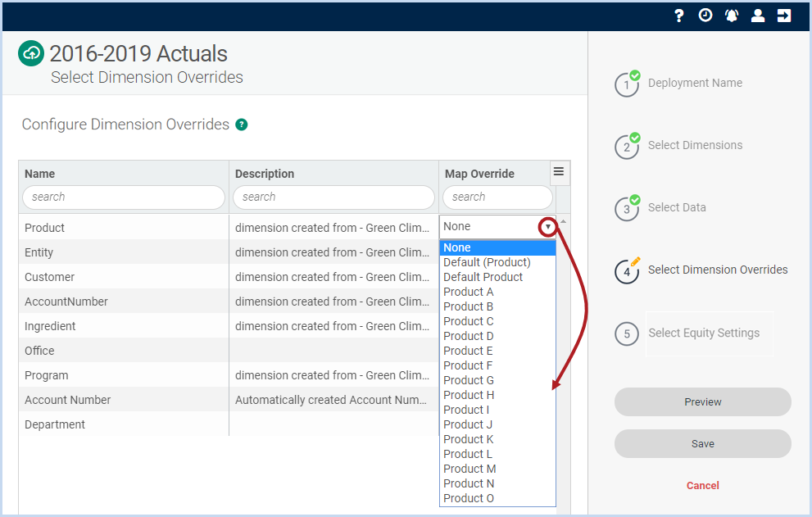Click the Description column search field
The width and height of the screenshot is (812, 517).
pyautogui.click(x=334, y=197)
